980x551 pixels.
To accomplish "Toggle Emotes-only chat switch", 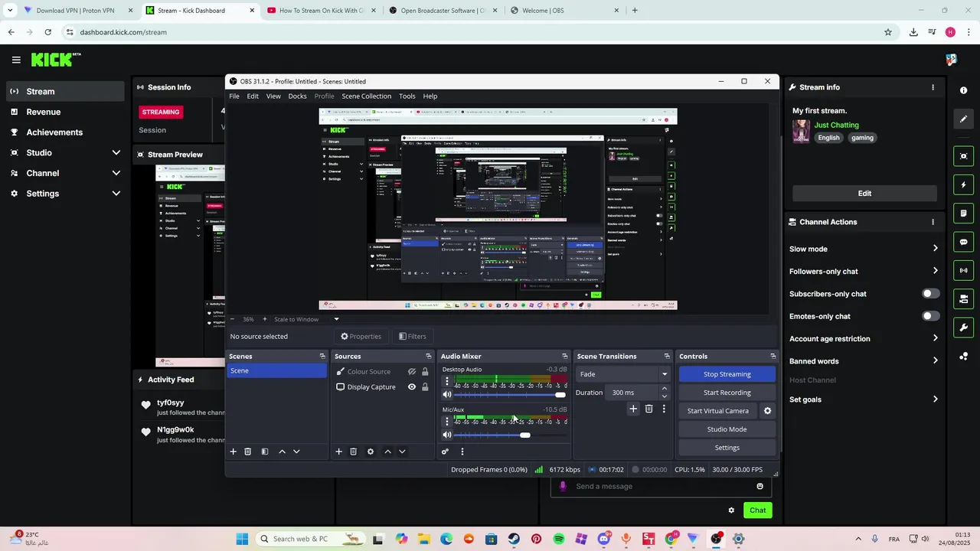I will pyautogui.click(x=931, y=316).
